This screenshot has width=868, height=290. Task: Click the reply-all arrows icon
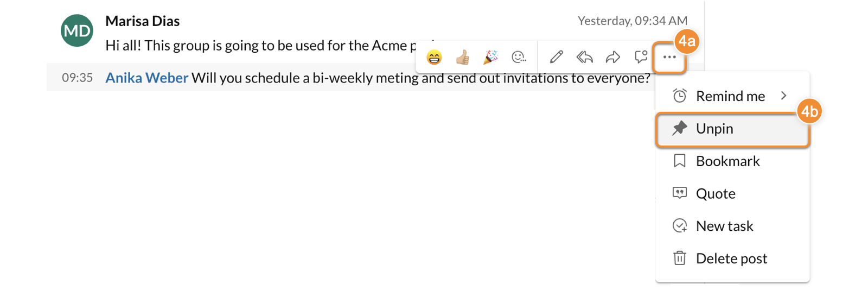point(585,57)
